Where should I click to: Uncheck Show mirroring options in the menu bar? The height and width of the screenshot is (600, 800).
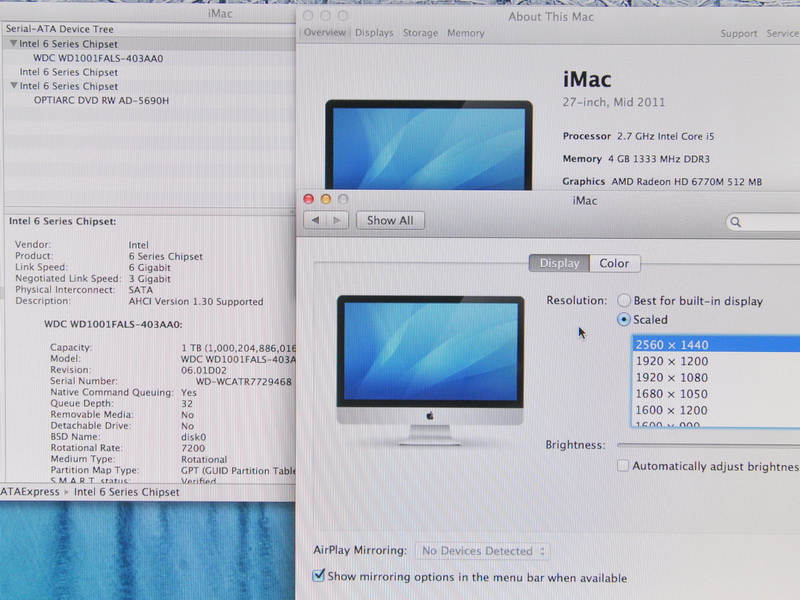pos(318,576)
